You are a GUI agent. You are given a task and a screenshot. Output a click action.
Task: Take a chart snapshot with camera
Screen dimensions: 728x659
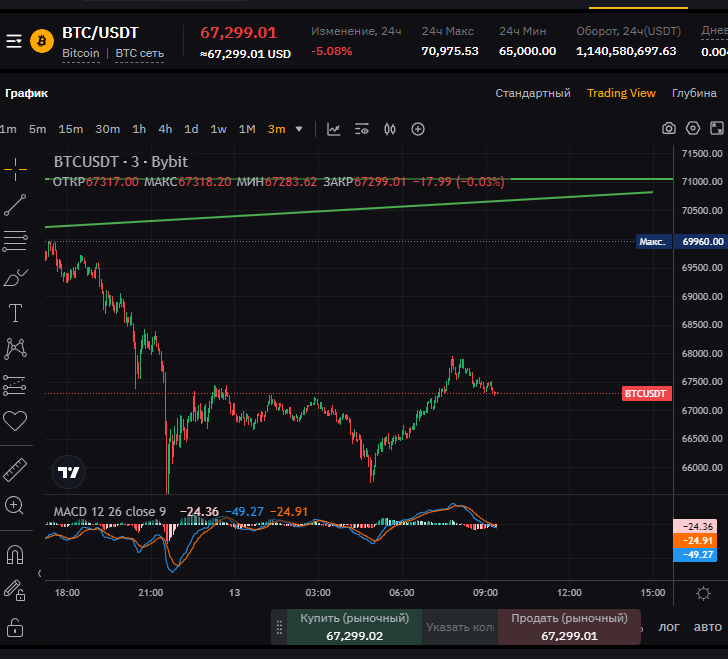tap(669, 128)
